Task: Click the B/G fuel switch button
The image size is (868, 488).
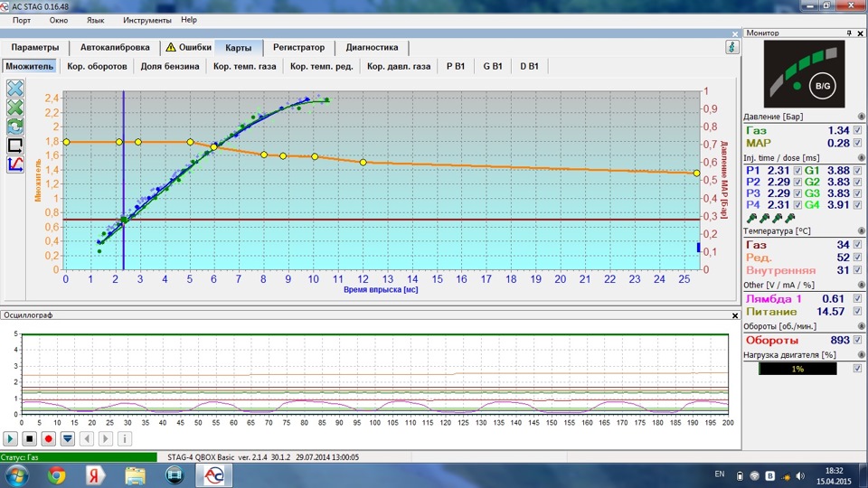Action: tap(824, 86)
